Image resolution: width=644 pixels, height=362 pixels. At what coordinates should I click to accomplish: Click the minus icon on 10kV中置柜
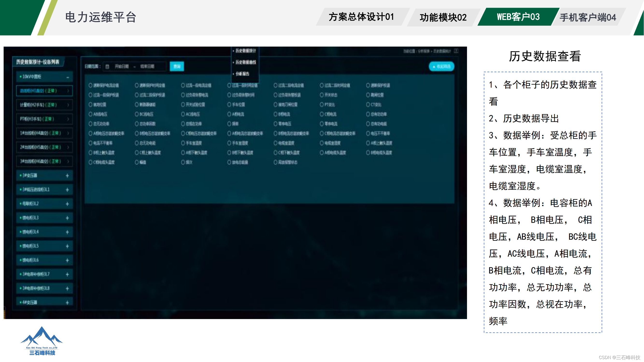pyautogui.click(x=68, y=77)
